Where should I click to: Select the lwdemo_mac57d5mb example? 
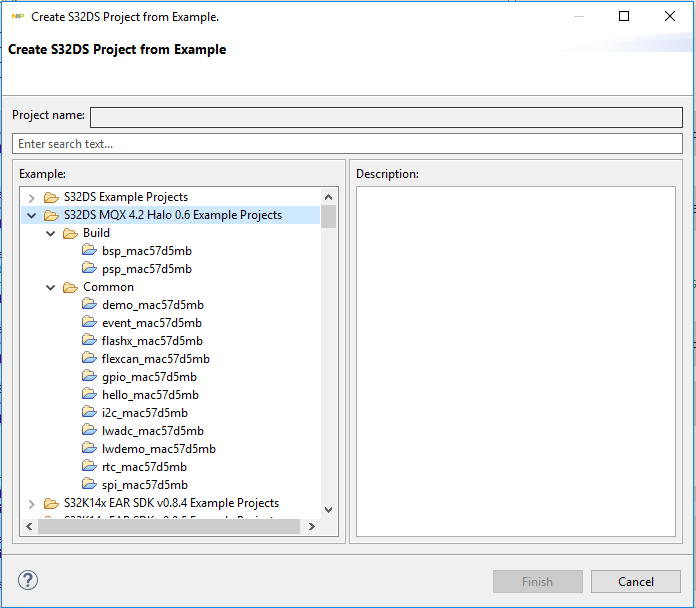point(158,449)
